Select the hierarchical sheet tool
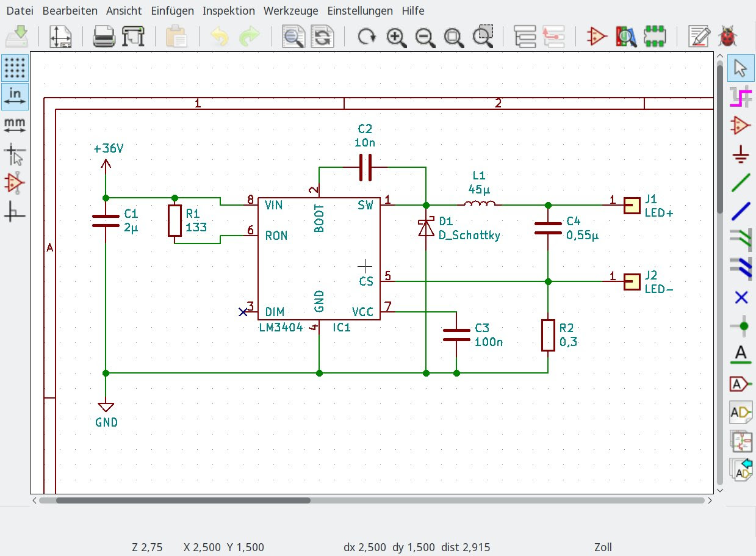The width and height of the screenshot is (756, 556). [x=741, y=441]
